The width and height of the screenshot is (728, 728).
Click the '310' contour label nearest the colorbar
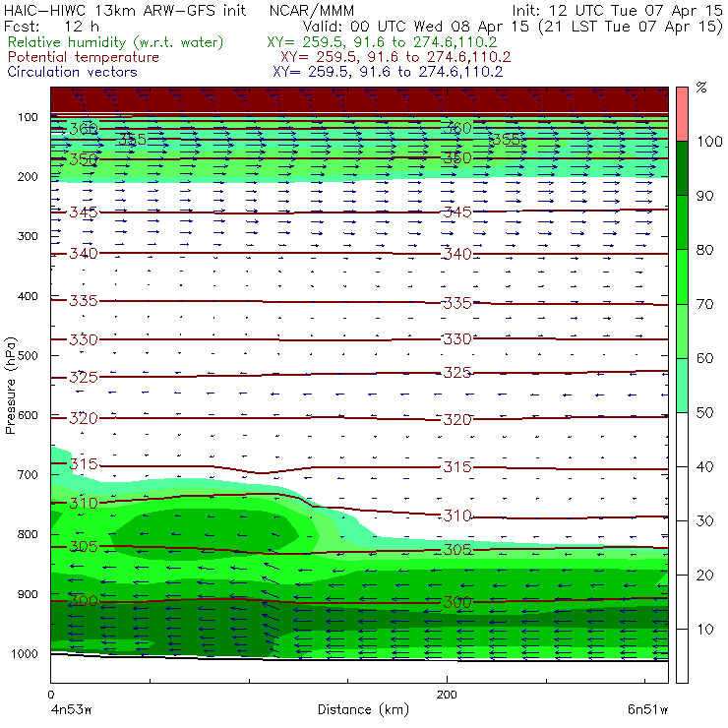coord(457,516)
